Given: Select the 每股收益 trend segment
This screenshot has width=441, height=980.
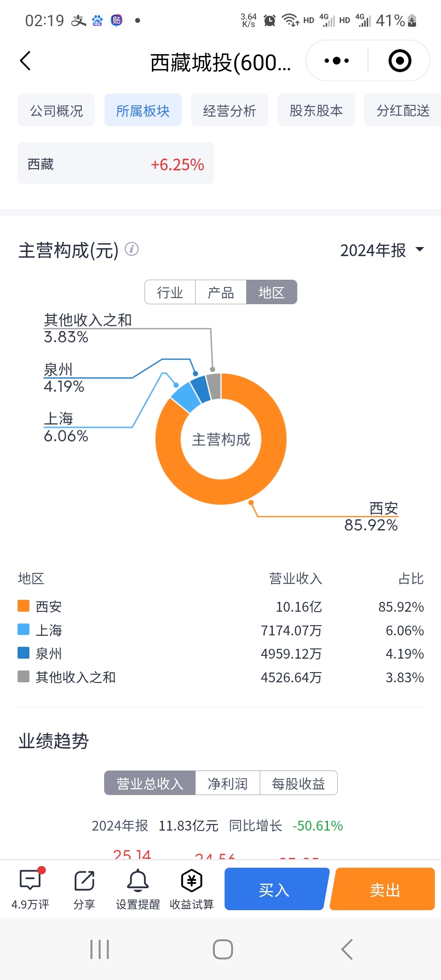Looking at the screenshot, I should point(298,783).
